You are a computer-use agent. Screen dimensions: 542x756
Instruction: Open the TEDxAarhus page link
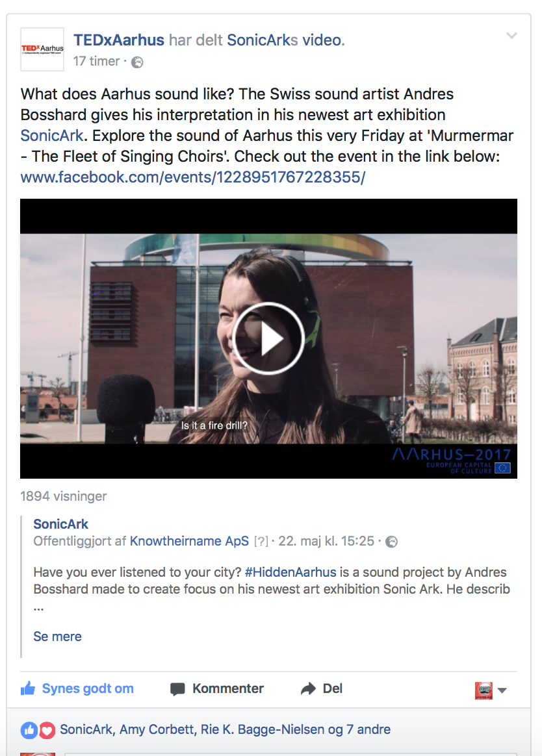click(119, 40)
